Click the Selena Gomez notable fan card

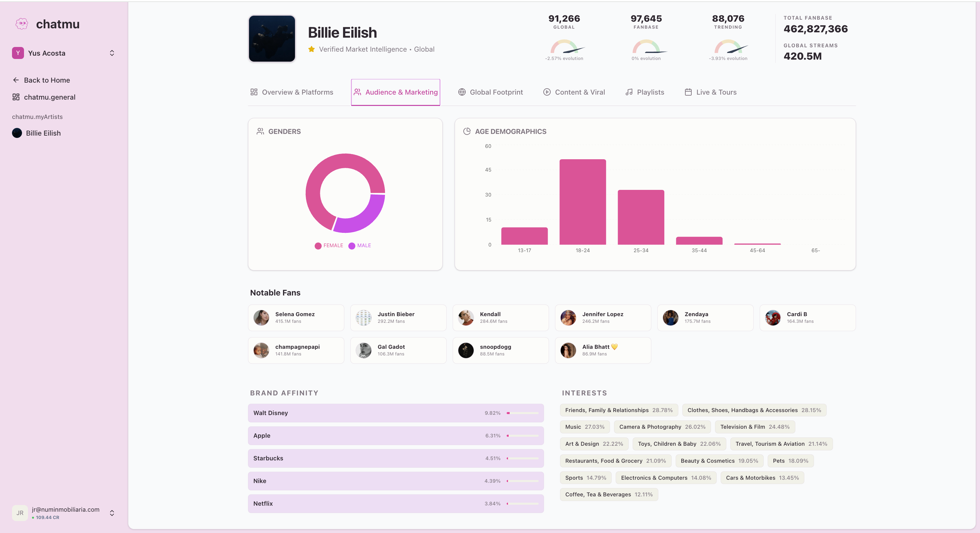coord(296,317)
